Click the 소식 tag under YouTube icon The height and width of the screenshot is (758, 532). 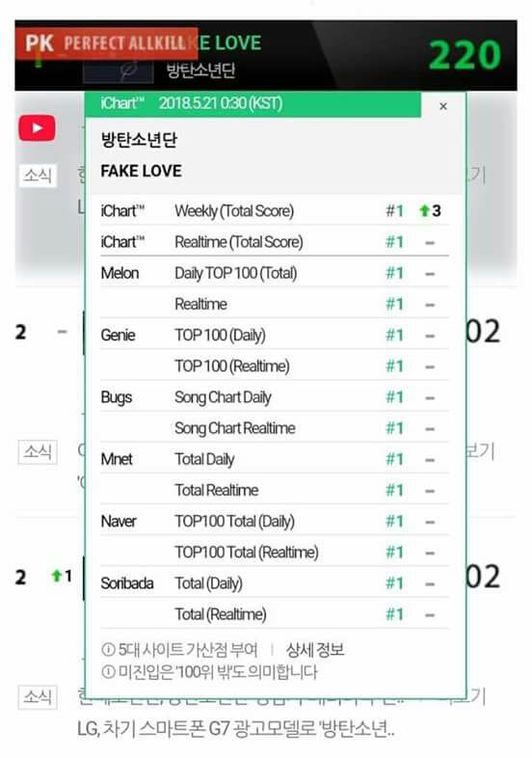(38, 176)
